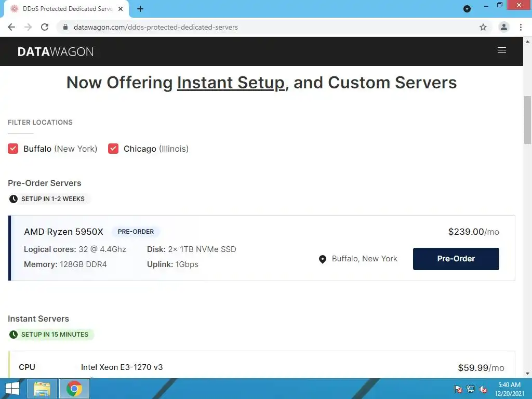
Task: Click network status tray icon
Action: [470, 389]
